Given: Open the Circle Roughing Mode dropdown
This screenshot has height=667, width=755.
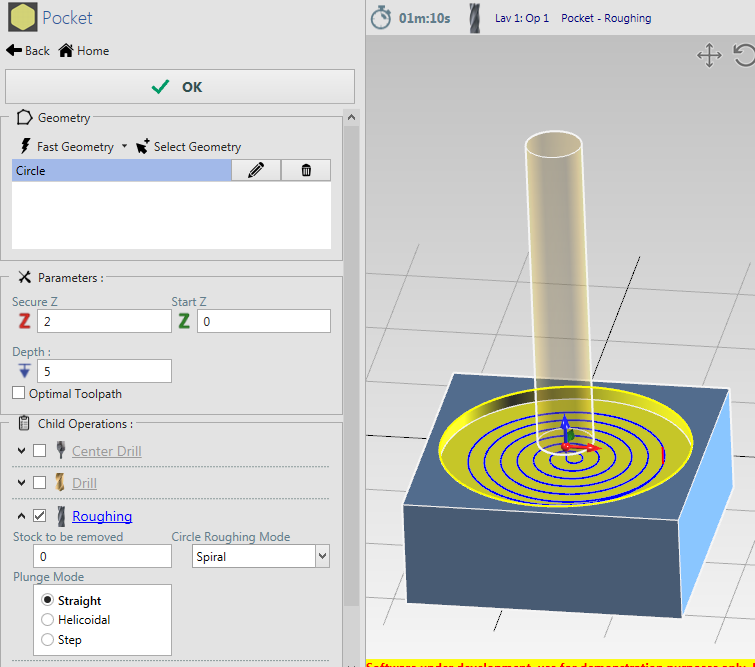Looking at the screenshot, I should 260,556.
